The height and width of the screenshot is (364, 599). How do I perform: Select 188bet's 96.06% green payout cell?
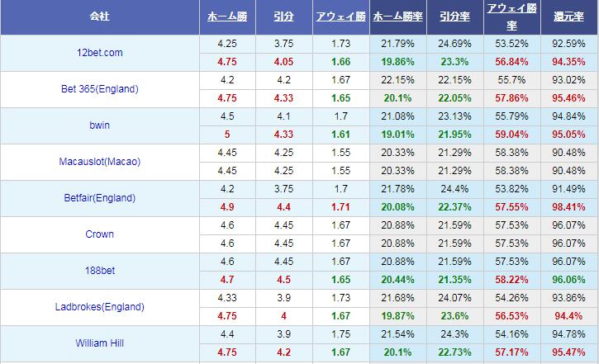pos(568,280)
